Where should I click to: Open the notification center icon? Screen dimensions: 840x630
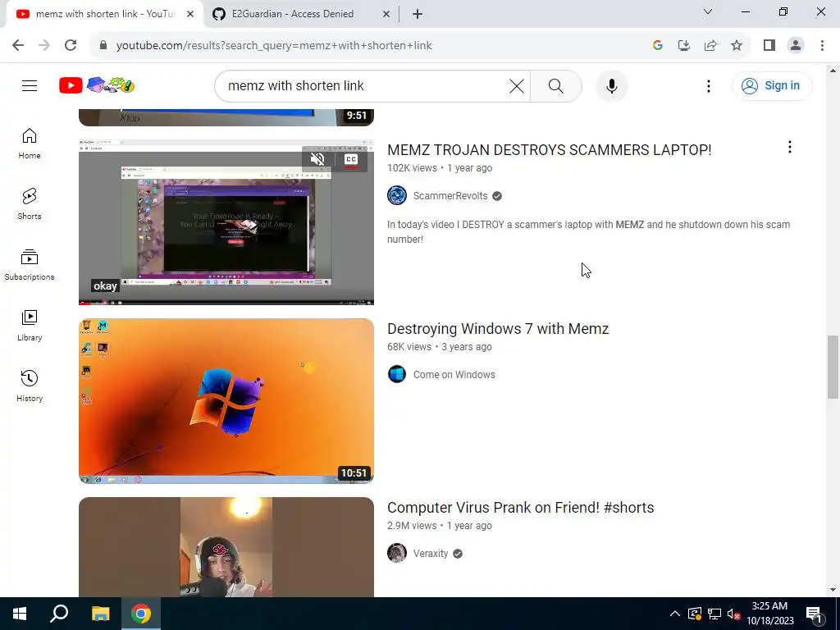pyautogui.click(x=813, y=614)
